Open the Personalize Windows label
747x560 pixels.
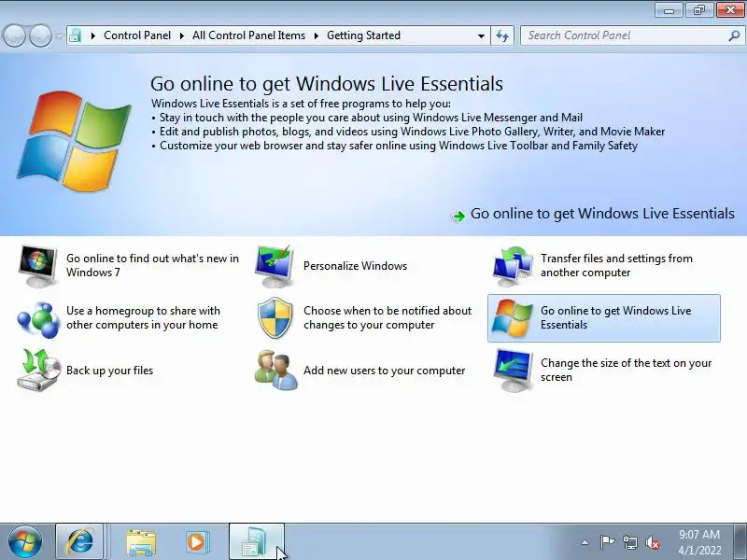click(355, 266)
